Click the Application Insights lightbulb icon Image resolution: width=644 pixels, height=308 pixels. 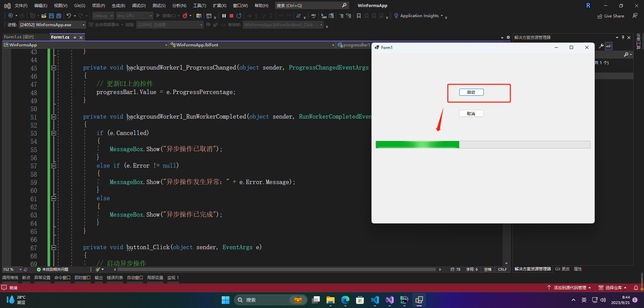tap(396, 16)
